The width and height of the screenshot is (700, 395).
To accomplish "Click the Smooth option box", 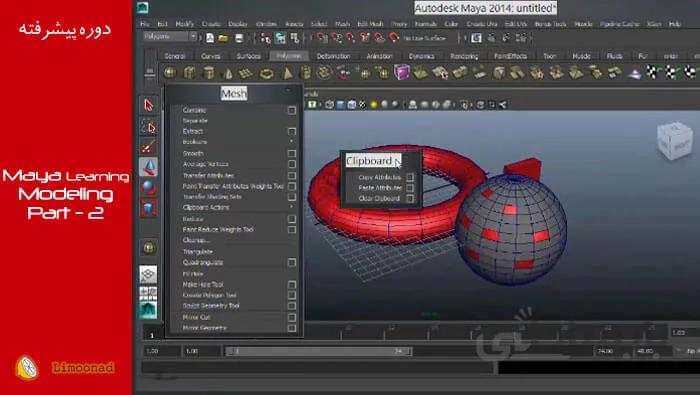I will pyautogui.click(x=292, y=153).
